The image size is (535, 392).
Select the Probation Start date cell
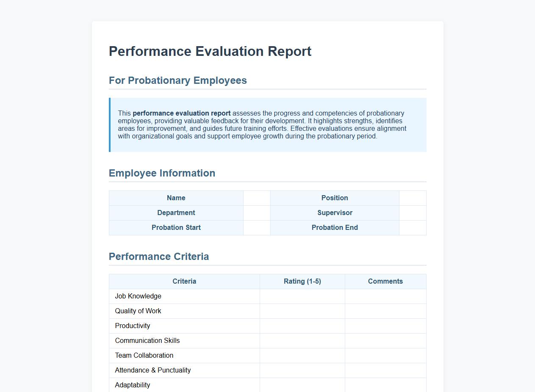[x=257, y=227]
